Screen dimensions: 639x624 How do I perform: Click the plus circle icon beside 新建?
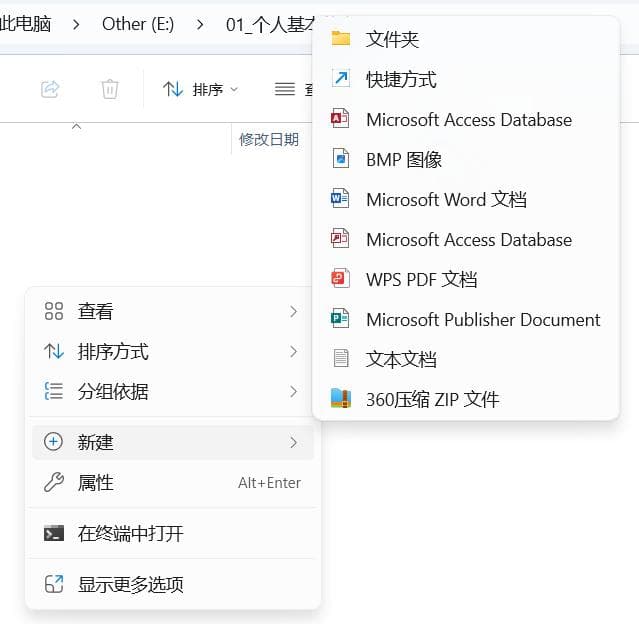pyautogui.click(x=53, y=442)
